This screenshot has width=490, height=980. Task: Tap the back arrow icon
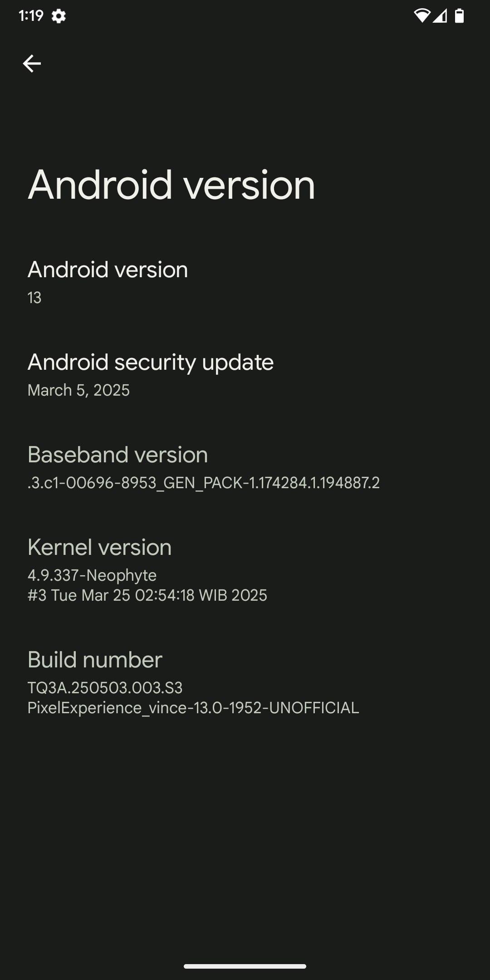click(x=32, y=64)
